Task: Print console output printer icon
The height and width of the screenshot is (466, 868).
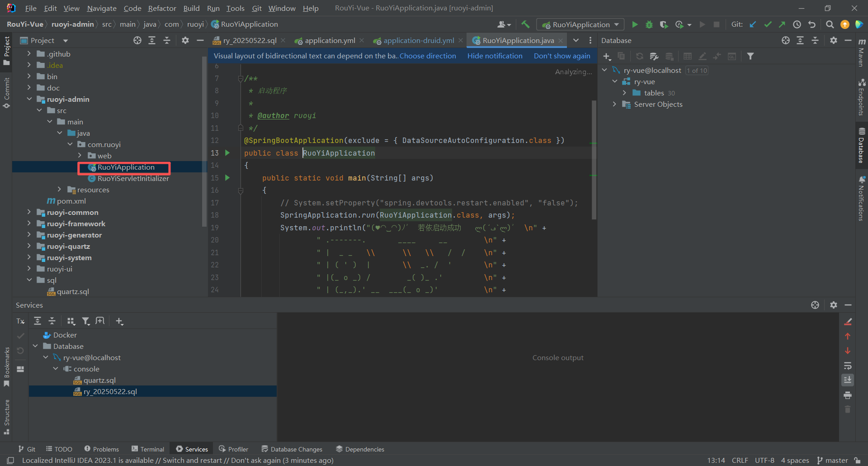Action: point(848,395)
